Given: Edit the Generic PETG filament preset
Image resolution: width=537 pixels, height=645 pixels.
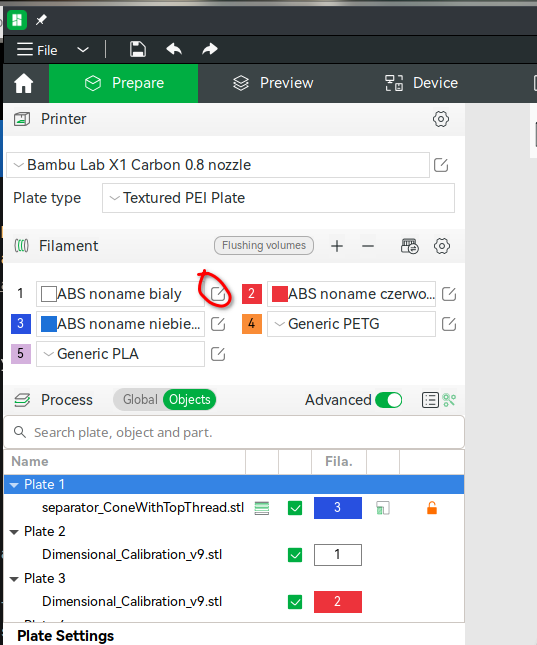Looking at the screenshot, I should (449, 324).
